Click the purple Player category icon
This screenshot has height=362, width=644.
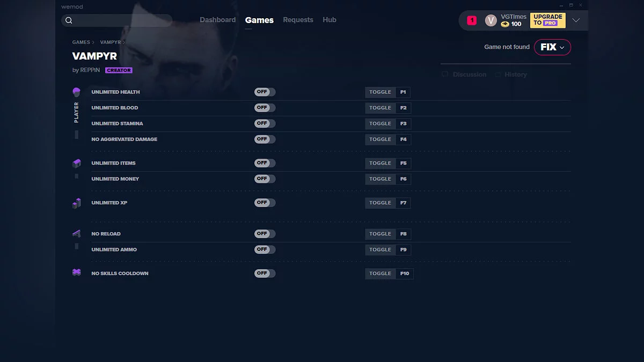pos(76,92)
